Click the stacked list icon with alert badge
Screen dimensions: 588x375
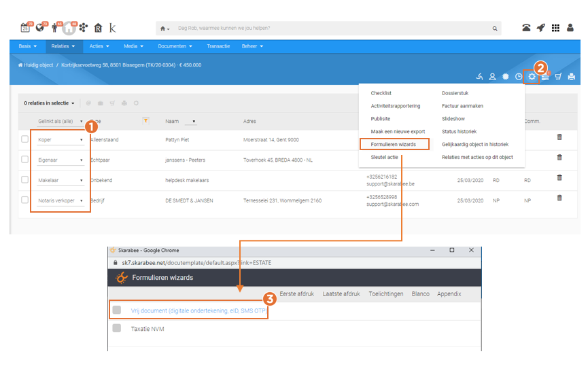546,76
